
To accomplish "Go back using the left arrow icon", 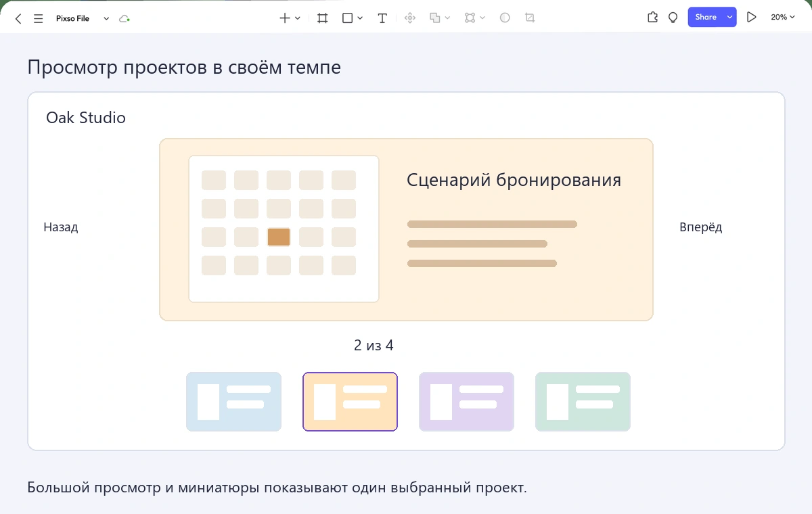I will tap(18, 18).
